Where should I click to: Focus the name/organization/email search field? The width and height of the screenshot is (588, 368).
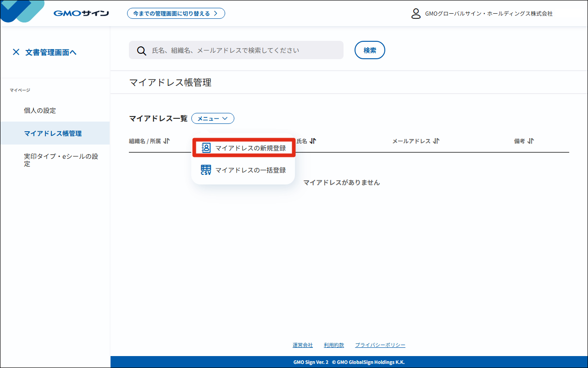(x=236, y=50)
